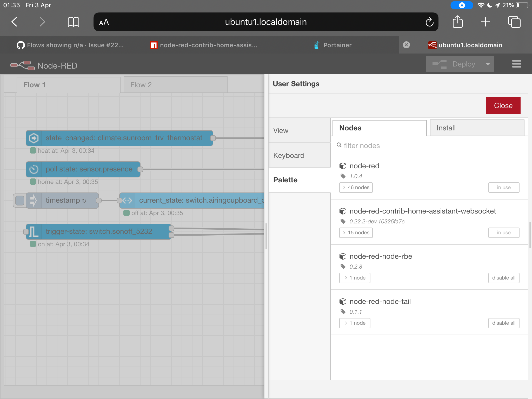This screenshot has width=532, height=399.
Task: Click the package icon next to node-red-node-rbe
Action: 343,256
